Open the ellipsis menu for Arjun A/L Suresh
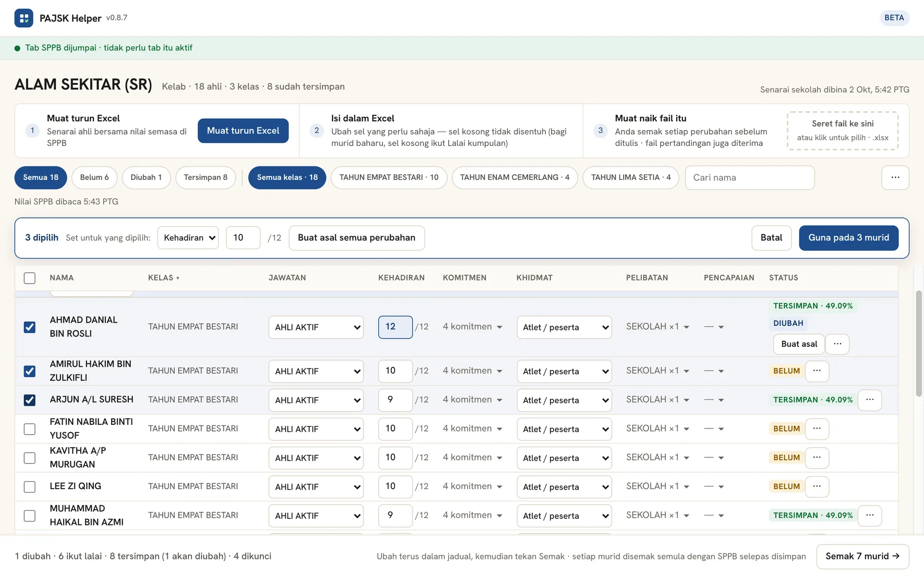Viewport: 924px width, 578px height. (870, 400)
